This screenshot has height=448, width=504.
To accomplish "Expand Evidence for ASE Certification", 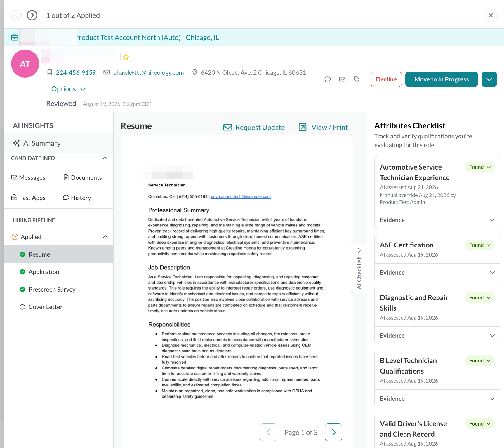I will pos(437,272).
